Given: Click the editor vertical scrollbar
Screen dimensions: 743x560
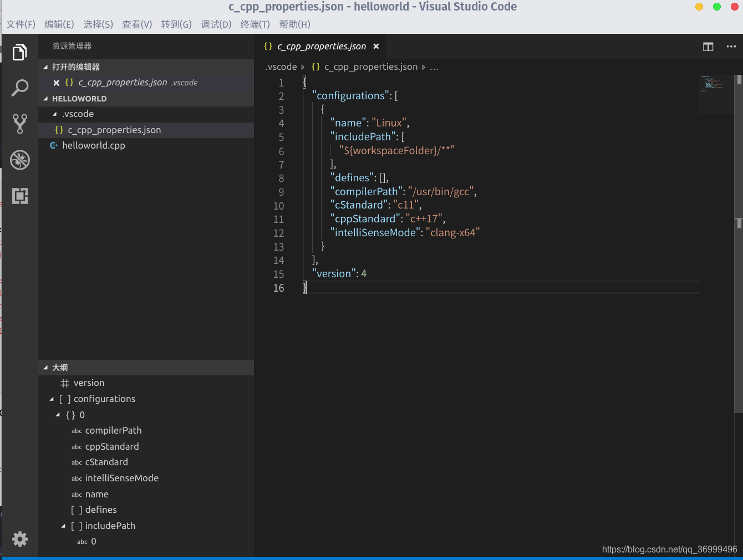Looking at the screenshot, I should [x=739, y=244].
